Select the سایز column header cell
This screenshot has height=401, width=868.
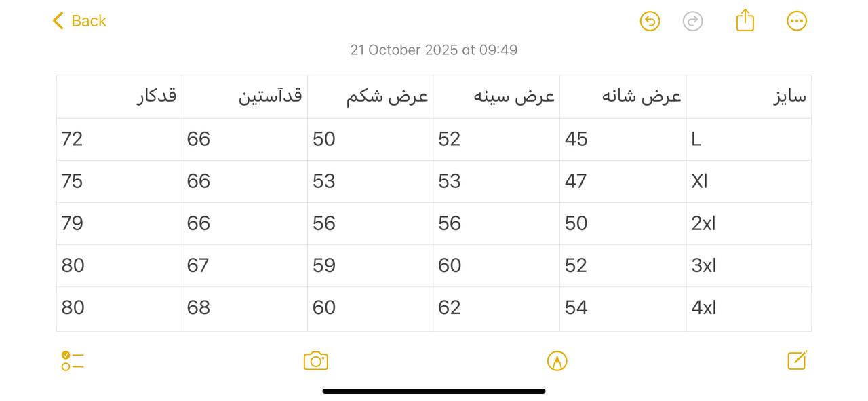coord(748,96)
